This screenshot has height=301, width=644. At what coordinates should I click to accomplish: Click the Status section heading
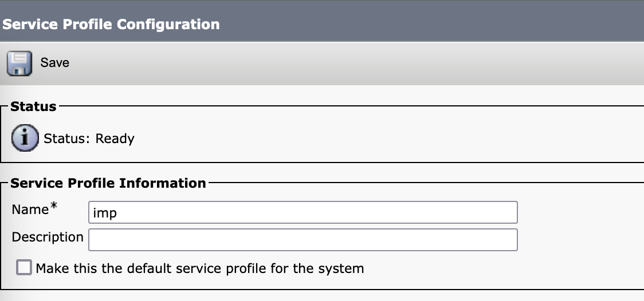(33, 106)
